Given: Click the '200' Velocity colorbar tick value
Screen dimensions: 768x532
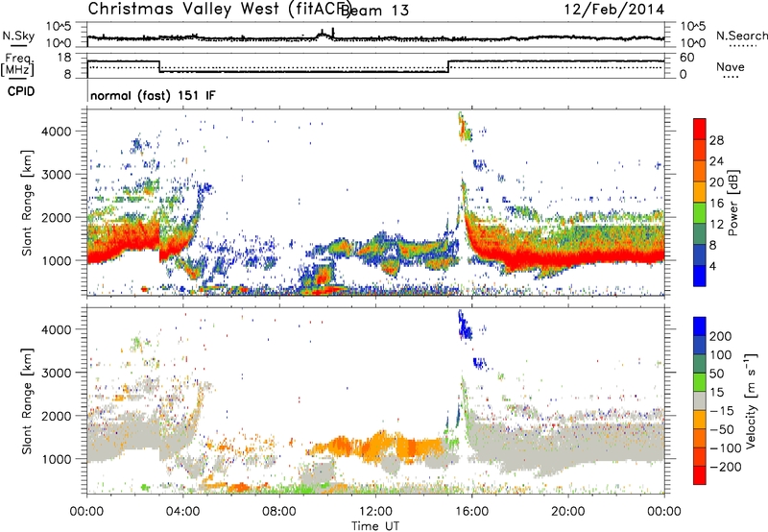Looking at the screenshot, I should pyautogui.click(x=721, y=336).
